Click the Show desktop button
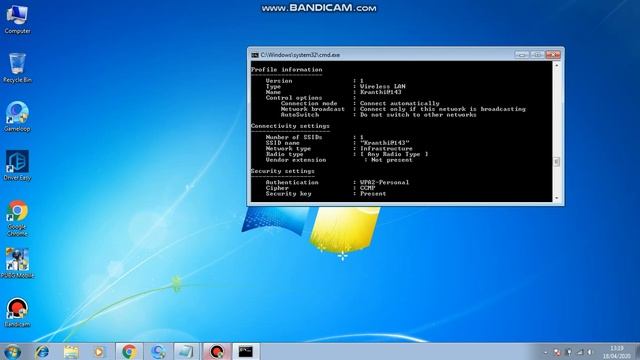This screenshot has width=640, height=360. 637,352
